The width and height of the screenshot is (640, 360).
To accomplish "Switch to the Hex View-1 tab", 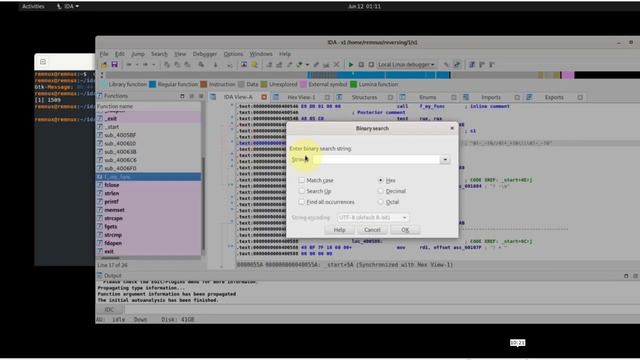I will (x=301, y=97).
